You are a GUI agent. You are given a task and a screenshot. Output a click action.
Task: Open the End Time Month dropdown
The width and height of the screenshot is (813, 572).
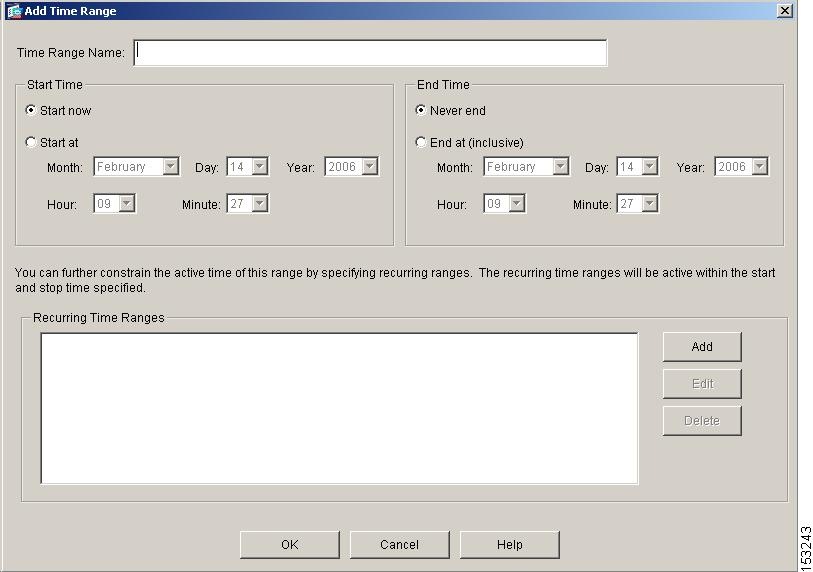click(526, 166)
